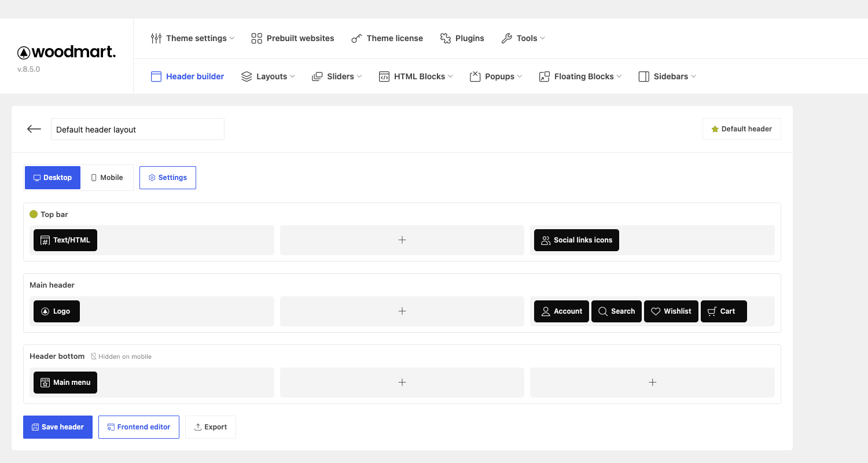Open header Settings
This screenshot has height=463, width=868.
[168, 178]
